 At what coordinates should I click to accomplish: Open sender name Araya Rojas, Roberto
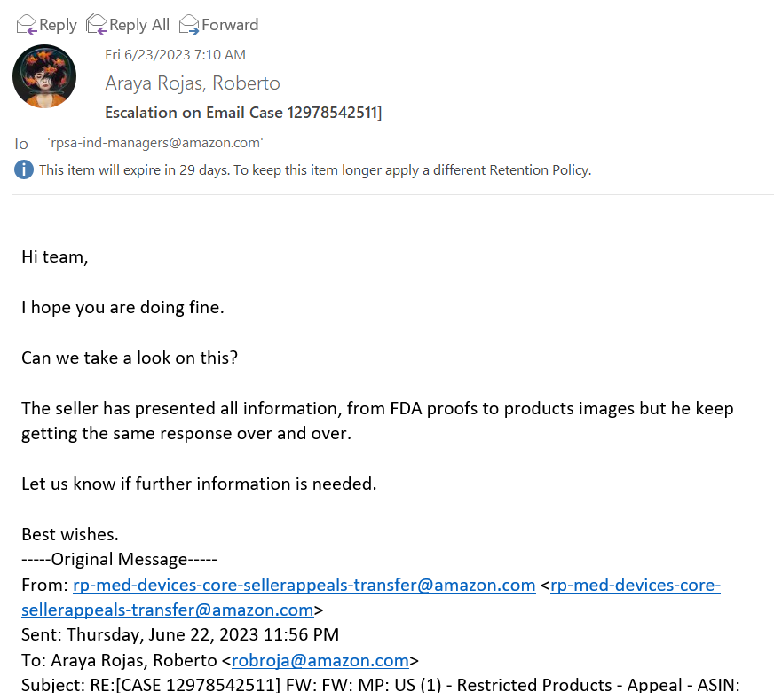click(x=193, y=83)
